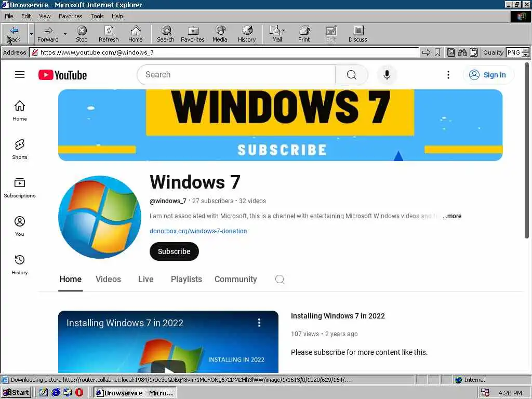Print the page with Print icon
Viewport: 532px width, 399px height.
tap(304, 34)
